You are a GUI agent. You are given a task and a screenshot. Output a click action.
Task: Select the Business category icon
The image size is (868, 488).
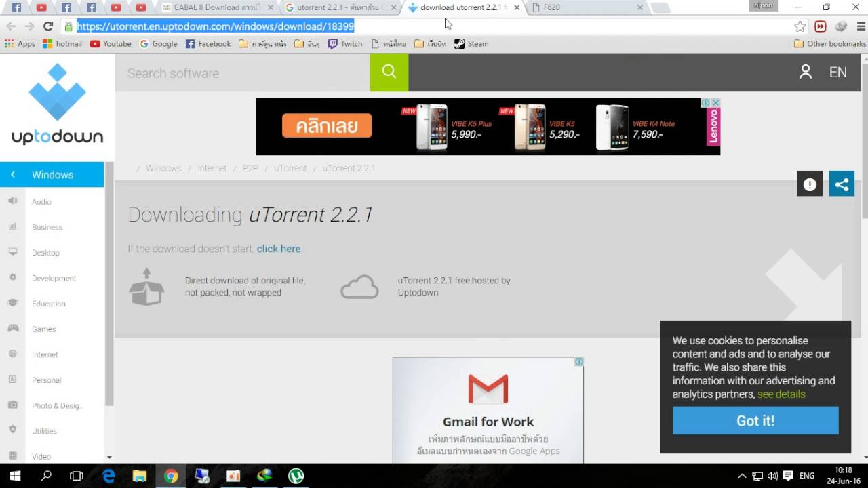[x=12, y=227]
